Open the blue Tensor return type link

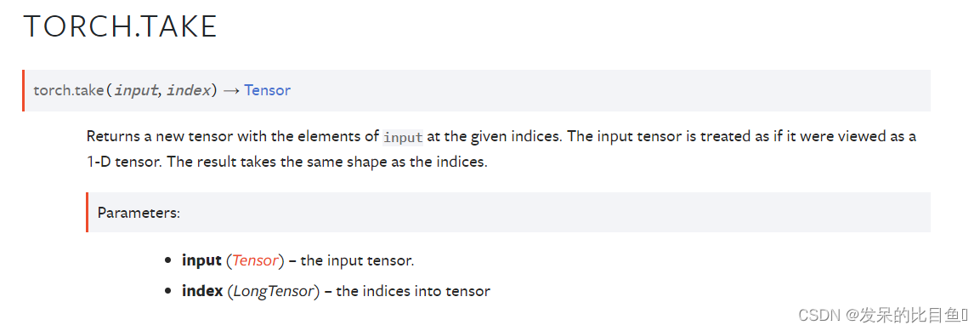coord(268,90)
